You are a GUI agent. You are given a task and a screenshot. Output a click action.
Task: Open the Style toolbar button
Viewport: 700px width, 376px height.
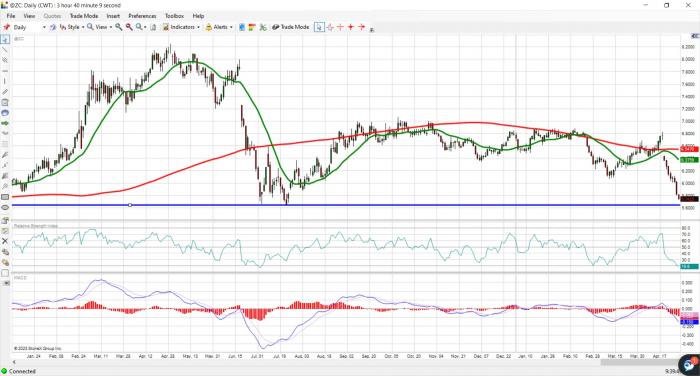[x=72, y=27]
